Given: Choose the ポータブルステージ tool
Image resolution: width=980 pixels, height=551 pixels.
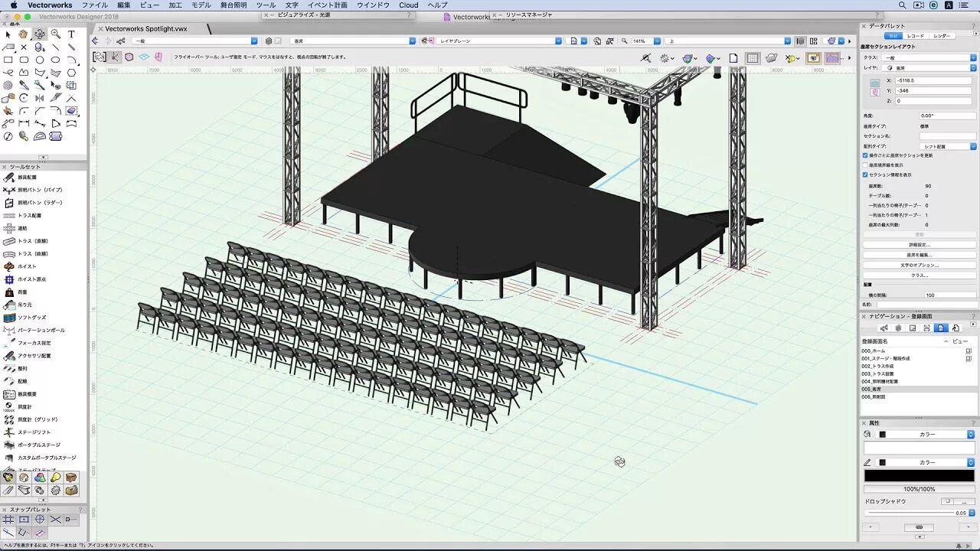Looking at the screenshot, I should click(x=38, y=445).
